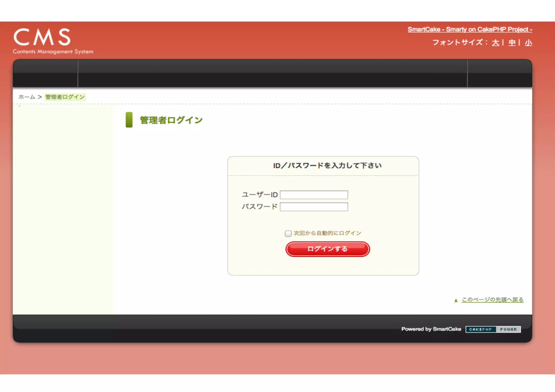Click the 次回から自動的にログイン label text
This screenshot has height=392, width=555.
pos(327,233)
